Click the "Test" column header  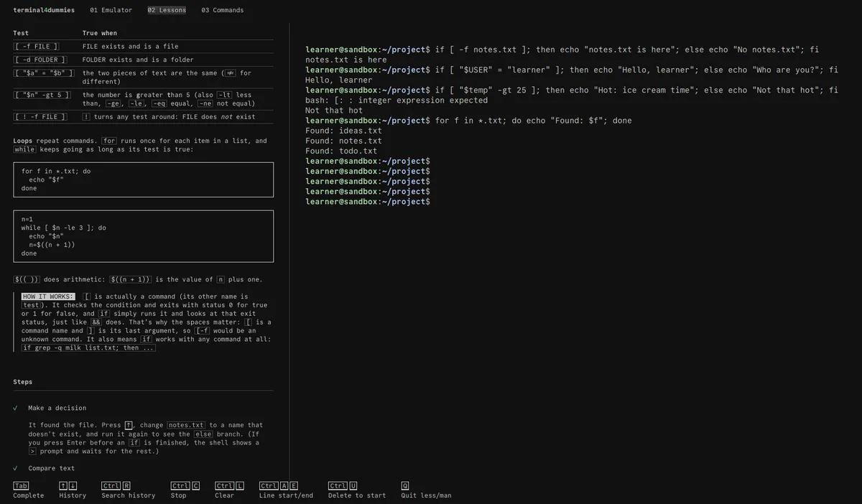(x=21, y=33)
